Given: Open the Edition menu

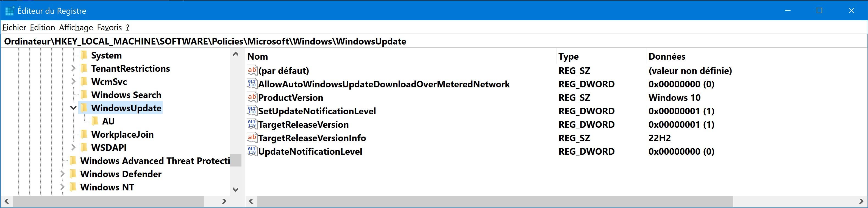Looking at the screenshot, I should click(43, 27).
